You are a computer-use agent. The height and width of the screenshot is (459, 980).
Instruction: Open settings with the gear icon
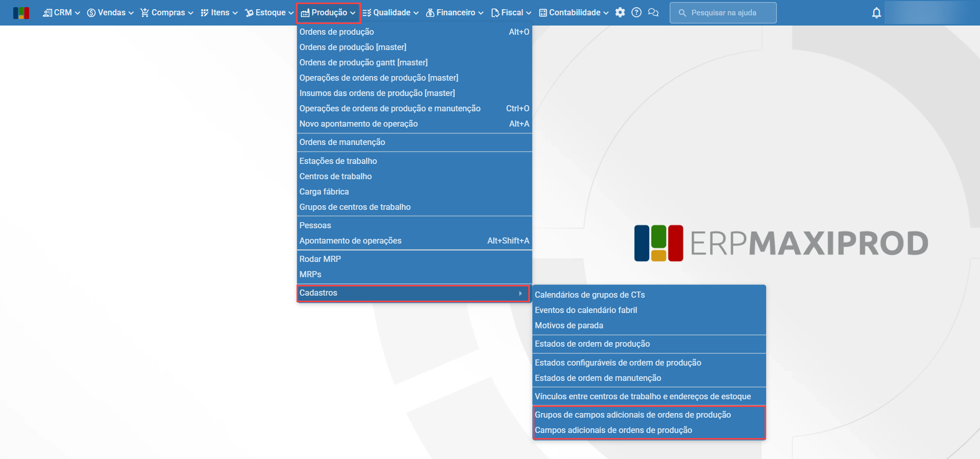point(620,12)
